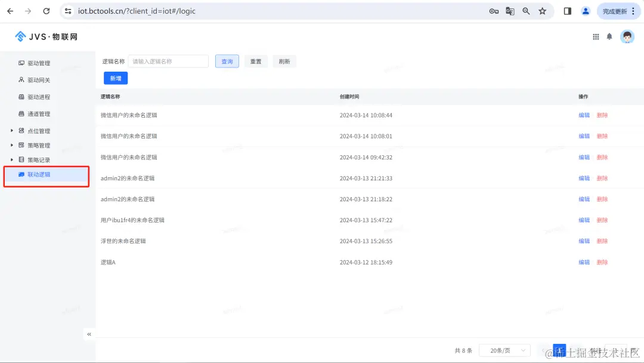Edit 用户ibu1fr4的未命名逻辑 row
Image resolution: width=644 pixels, height=363 pixels.
point(584,220)
